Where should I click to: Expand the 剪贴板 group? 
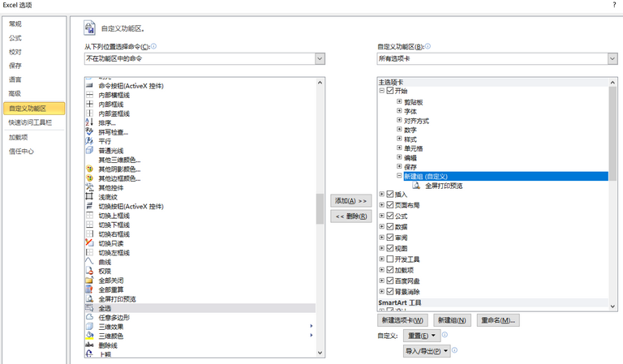click(x=399, y=101)
